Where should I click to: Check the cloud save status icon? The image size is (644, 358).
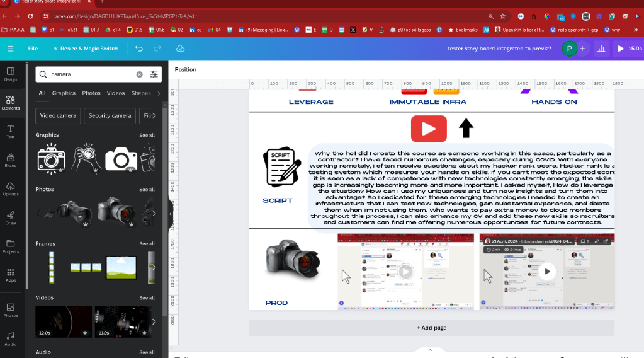point(180,49)
